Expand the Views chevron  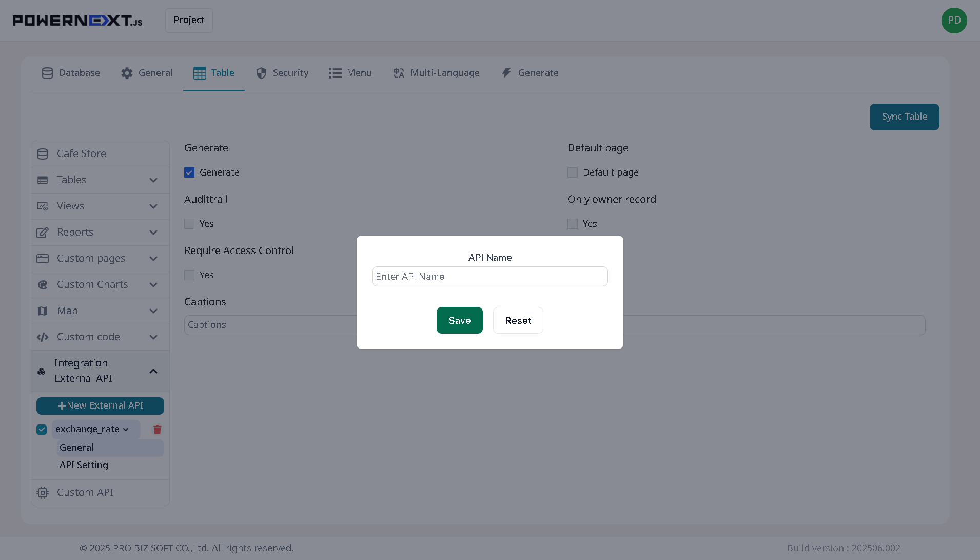pyautogui.click(x=153, y=206)
